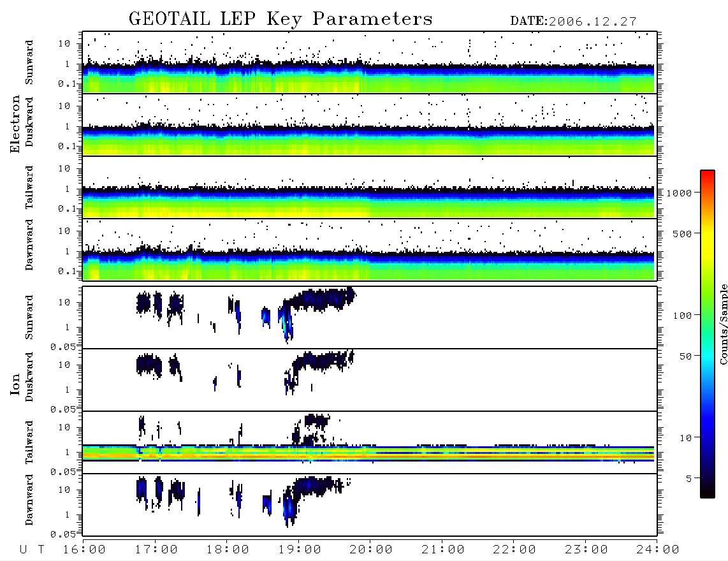Click the Electron Duskward spectrogram panel

point(370,124)
